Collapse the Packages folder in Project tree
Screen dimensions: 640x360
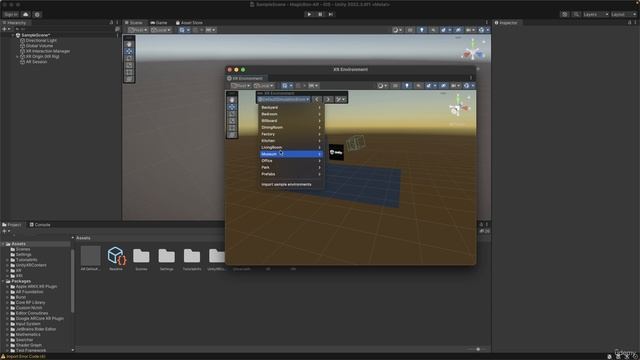pyautogui.click(x=3, y=281)
